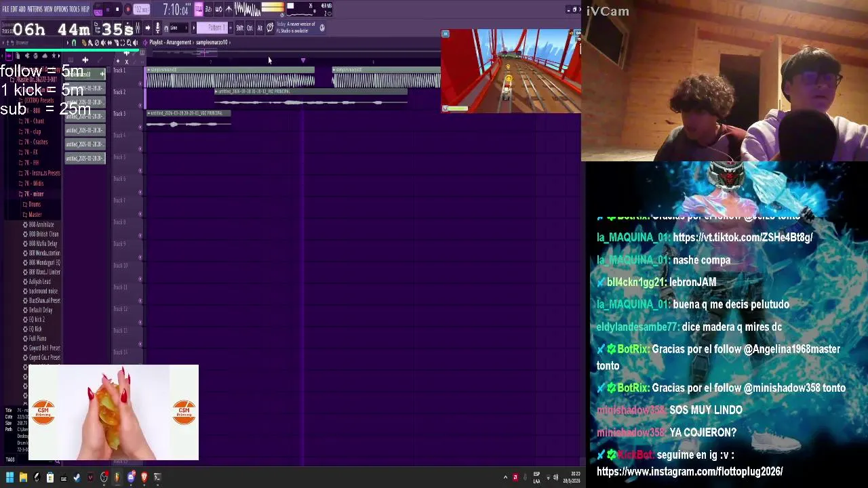
Task: Click the news panel icon beside Alt
Action: click(270, 28)
